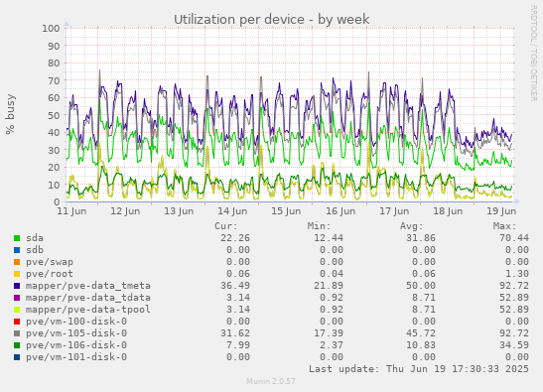Click the '% busy' y-axis label
This screenshot has width=543, height=392.
pyautogui.click(x=10, y=114)
